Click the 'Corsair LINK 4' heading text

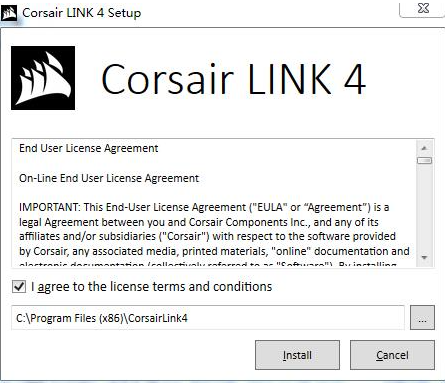[x=233, y=79]
